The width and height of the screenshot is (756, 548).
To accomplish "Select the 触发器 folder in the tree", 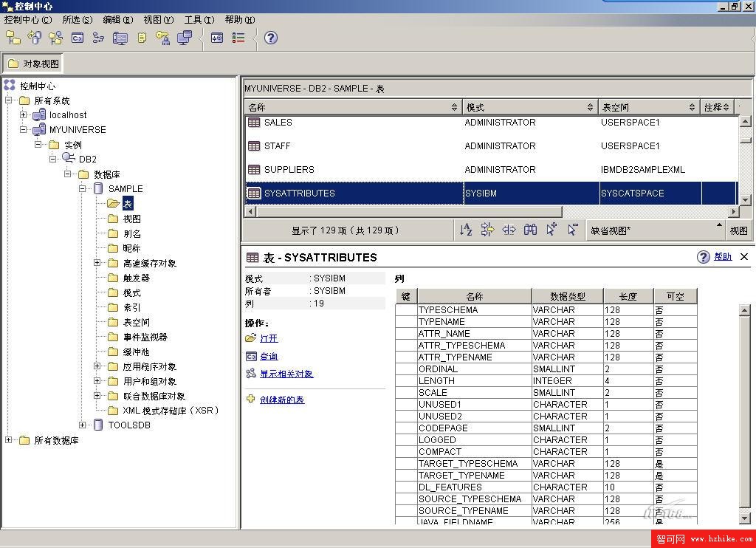I will pos(137,278).
